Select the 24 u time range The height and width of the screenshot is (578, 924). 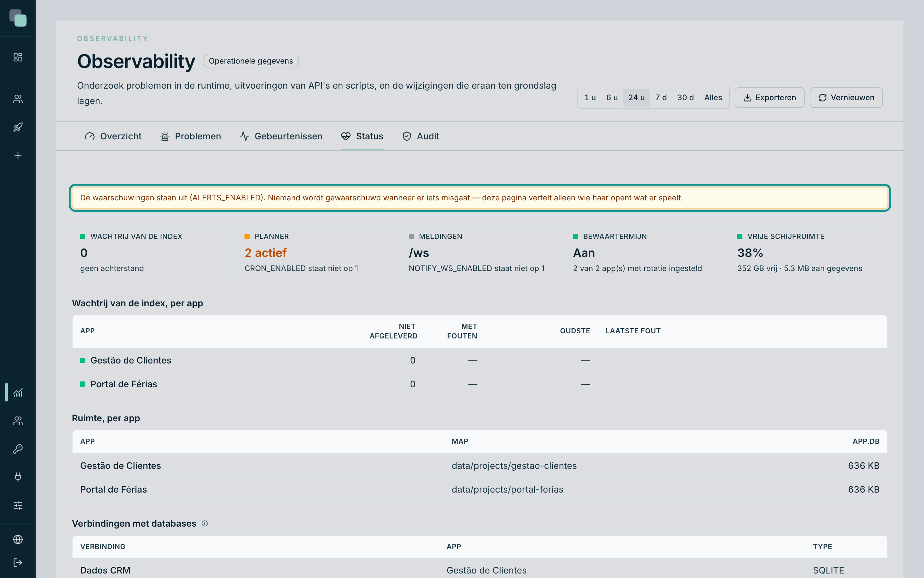point(637,98)
